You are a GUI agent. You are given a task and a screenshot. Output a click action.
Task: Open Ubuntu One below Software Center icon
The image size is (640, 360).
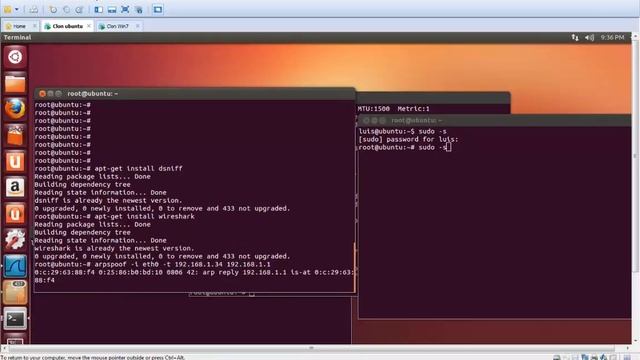(x=15, y=162)
